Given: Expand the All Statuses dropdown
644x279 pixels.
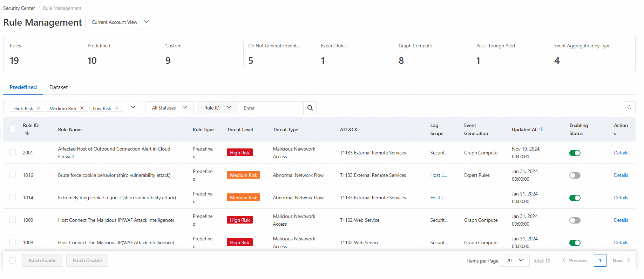Looking at the screenshot, I should [x=169, y=108].
